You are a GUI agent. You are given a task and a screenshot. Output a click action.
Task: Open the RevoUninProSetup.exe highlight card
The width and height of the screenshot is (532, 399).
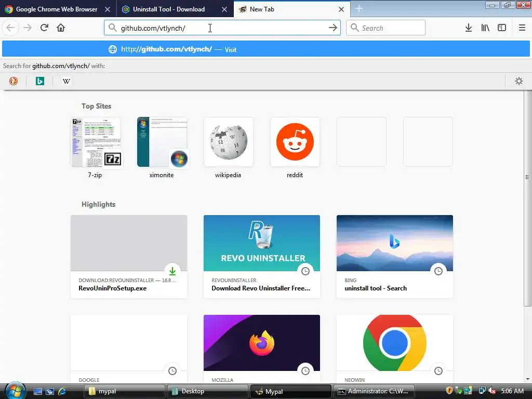click(129, 257)
